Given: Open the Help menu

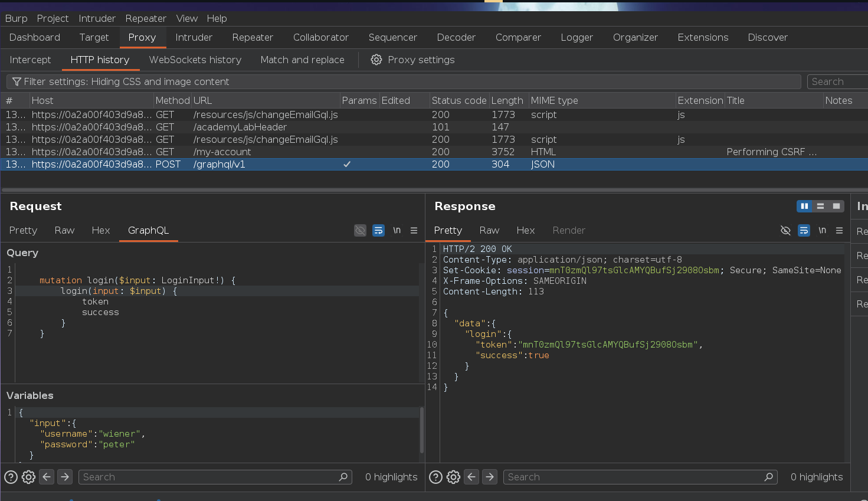Looking at the screenshot, I should tap(217, 18).
